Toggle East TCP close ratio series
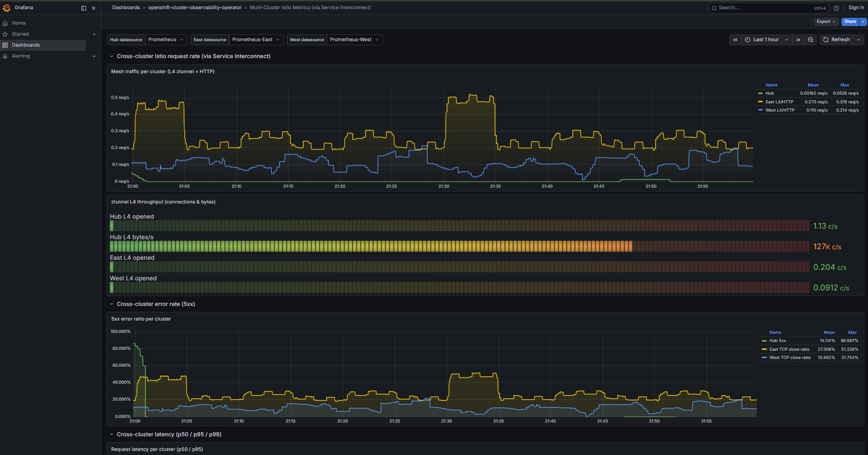This screenshot has width=868, height=455. (789, 349)
